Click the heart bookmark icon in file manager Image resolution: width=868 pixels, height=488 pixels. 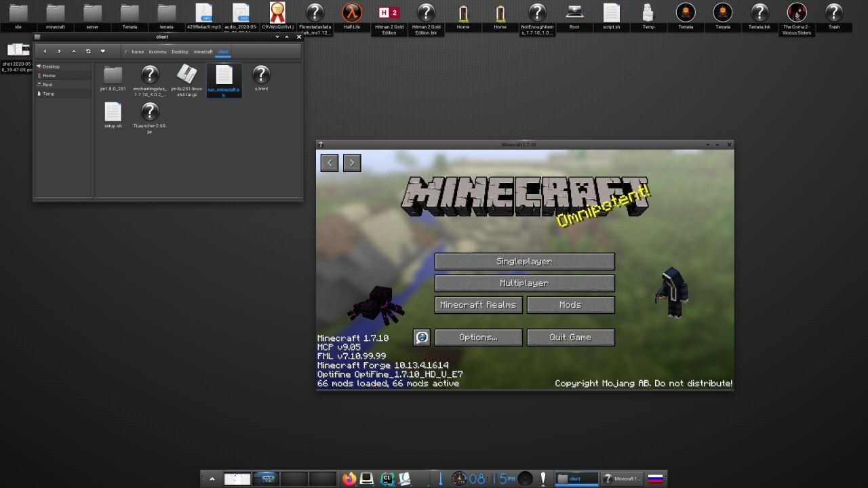pyautogui.click(x=102, y=52)
